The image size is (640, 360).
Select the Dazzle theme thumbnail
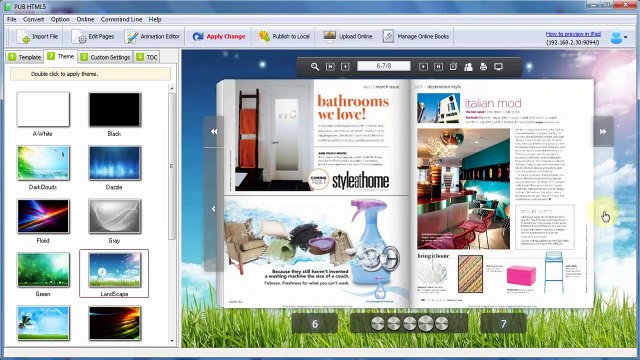point(115,163)
